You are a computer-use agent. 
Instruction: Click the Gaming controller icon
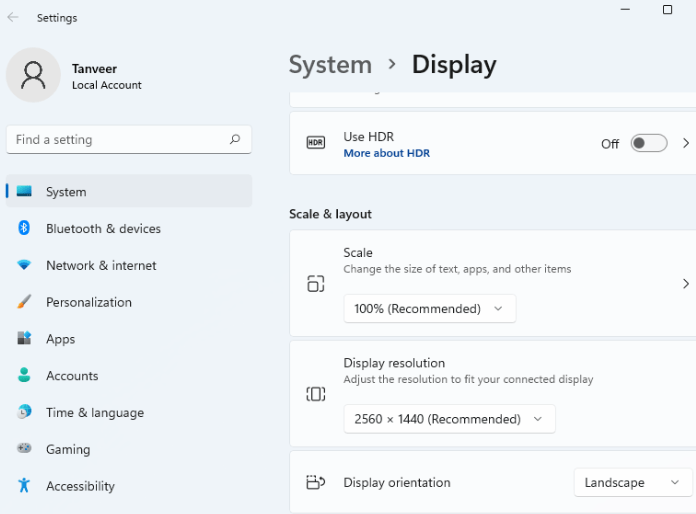pyautogui.click(x=24, y=450)
